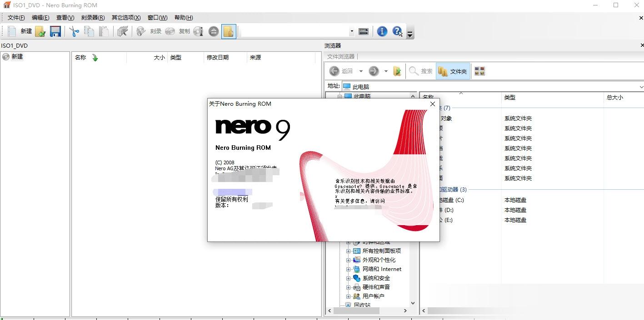This screenshot has width=644, height=320.
Task: Close the 关于Nero Burning ROM dialog
Action: point(433,104)
